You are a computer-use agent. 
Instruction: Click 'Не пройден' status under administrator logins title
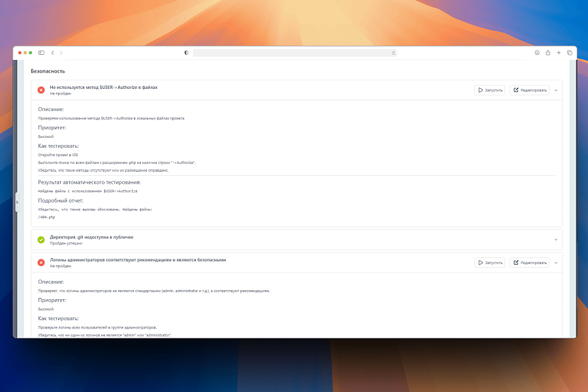pos(60,266)
